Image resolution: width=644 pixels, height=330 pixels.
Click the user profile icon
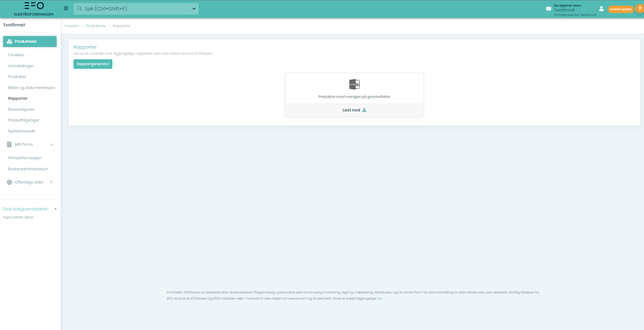601,9
